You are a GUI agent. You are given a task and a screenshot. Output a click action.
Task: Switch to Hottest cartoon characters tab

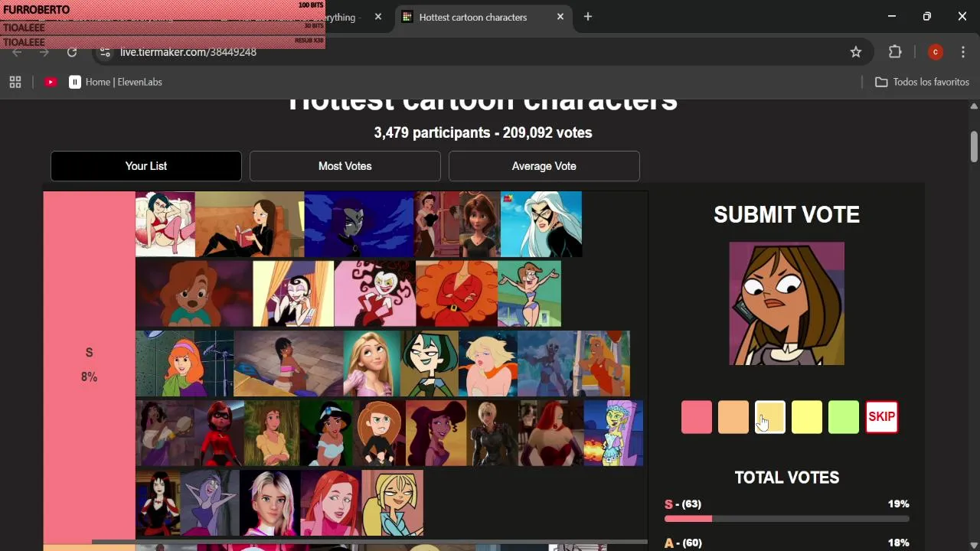[x=484, y=17]
